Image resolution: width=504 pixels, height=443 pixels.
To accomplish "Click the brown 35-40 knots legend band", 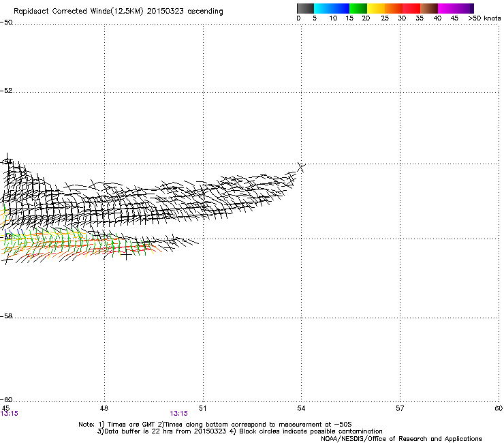I will pyautogui.click(x=429, y=8).
